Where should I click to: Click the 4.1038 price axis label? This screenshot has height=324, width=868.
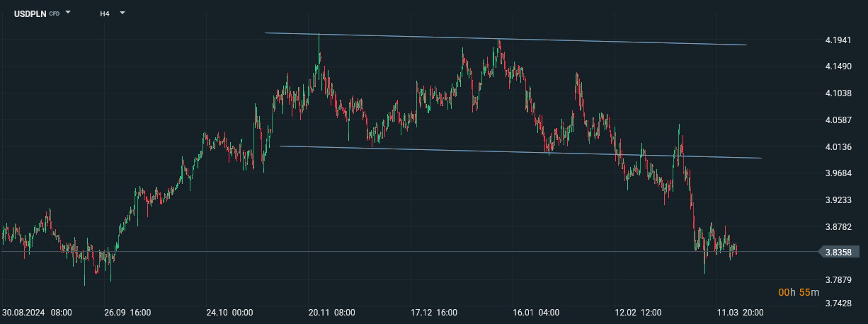(x=840, y=93)
